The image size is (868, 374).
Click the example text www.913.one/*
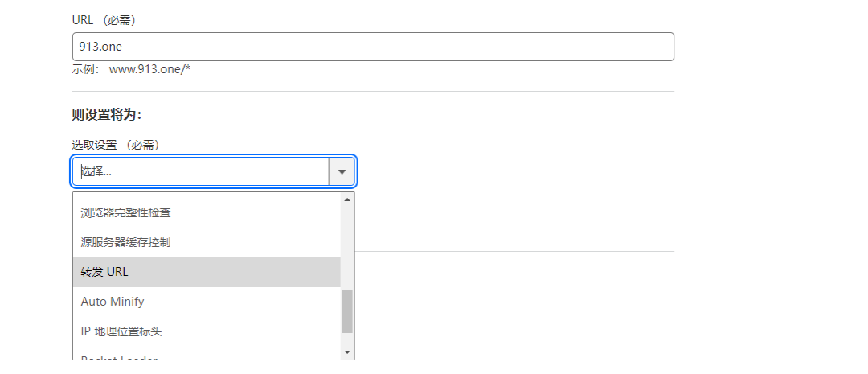149,69
